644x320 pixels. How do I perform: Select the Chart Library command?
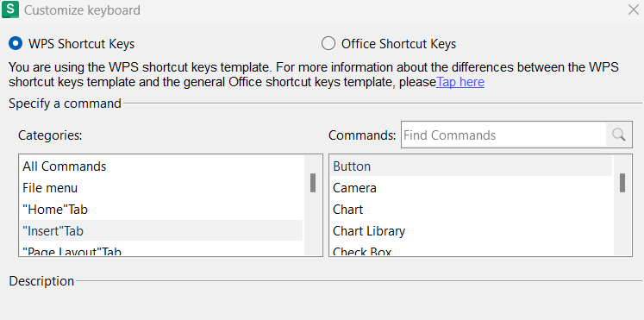tap(471, 231)
